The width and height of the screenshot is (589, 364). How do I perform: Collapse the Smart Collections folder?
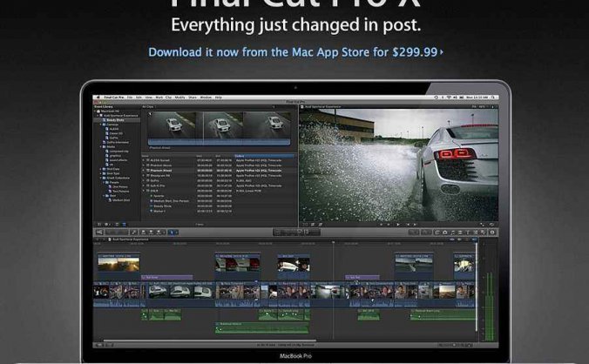[101, 178]
